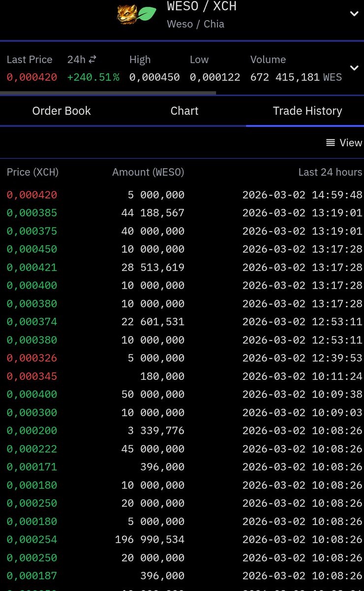
Task: Click the horizontal scrollbar under the stats
Action: [108, 92]
